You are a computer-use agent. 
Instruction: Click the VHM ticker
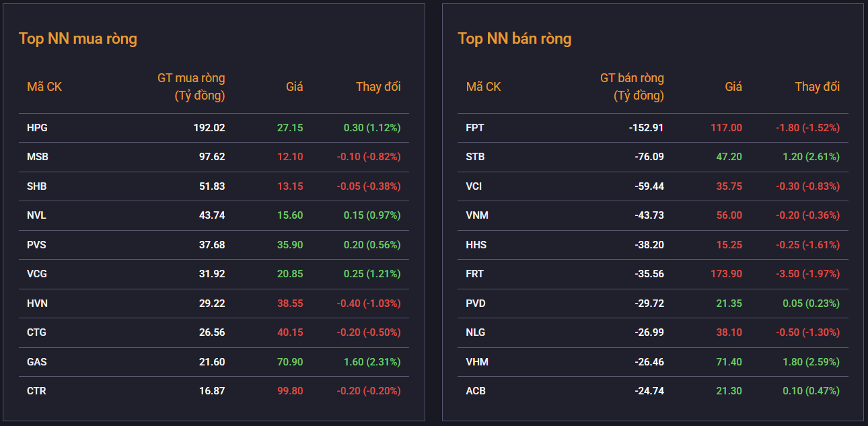click(x=477, y=362)
